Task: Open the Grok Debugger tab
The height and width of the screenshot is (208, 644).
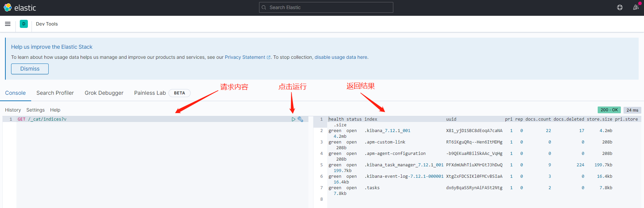Action: (104, 93)
